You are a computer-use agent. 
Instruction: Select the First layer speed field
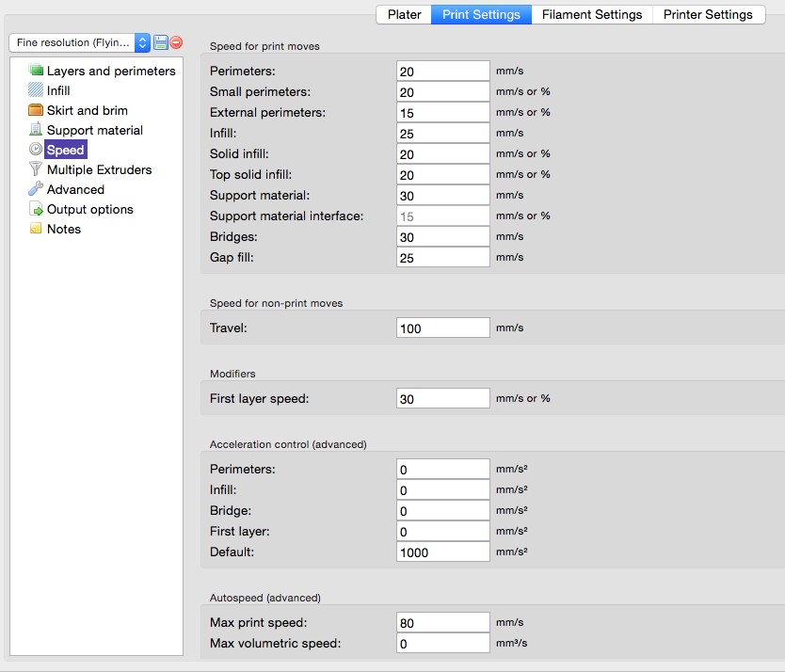pyautogui.click(x=442, y=399)
